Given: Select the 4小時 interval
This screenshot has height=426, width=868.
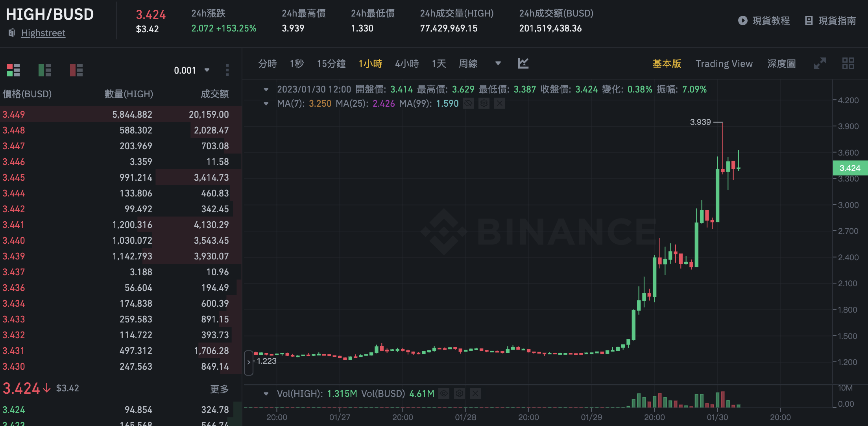Looking at the screenshot, I should [x=407, y=63].
